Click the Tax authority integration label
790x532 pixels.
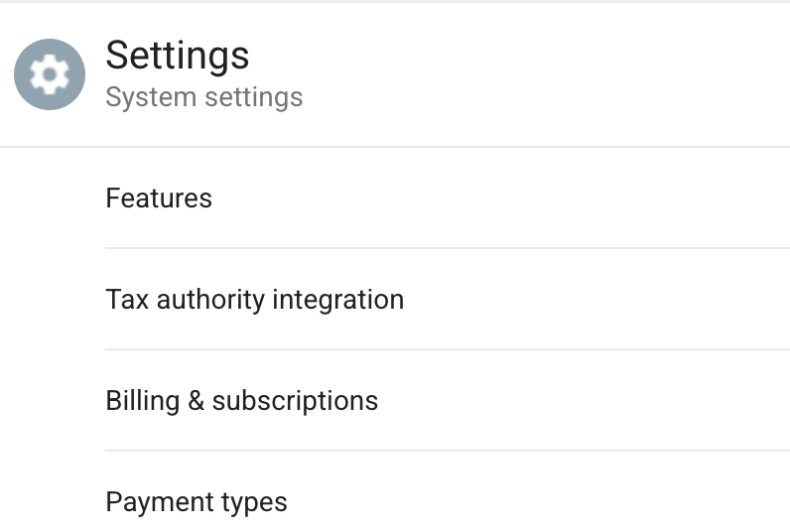254,300
